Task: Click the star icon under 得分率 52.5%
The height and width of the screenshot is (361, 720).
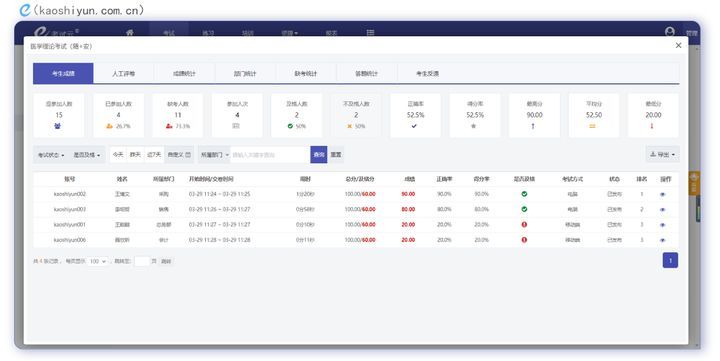Action: (x=473, y=126)
